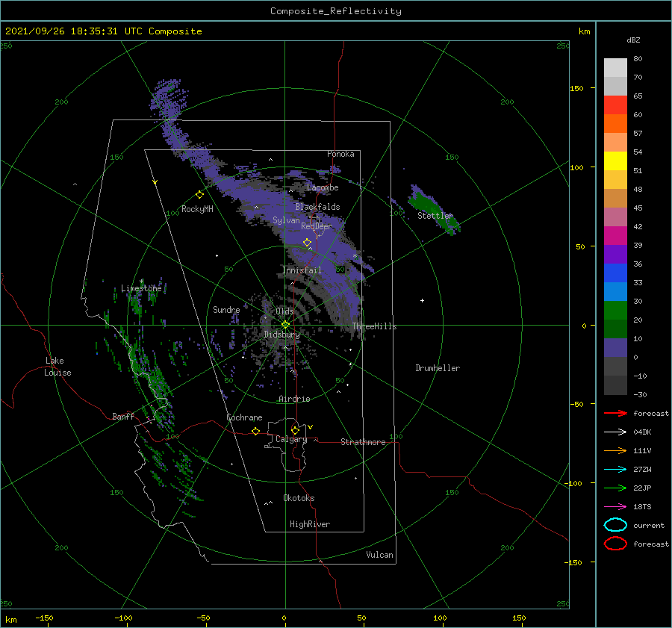Screen dimensions: 672x628
Task: Click the yellow diamond marker above RockyMH
Action: [x=199, y=195]
